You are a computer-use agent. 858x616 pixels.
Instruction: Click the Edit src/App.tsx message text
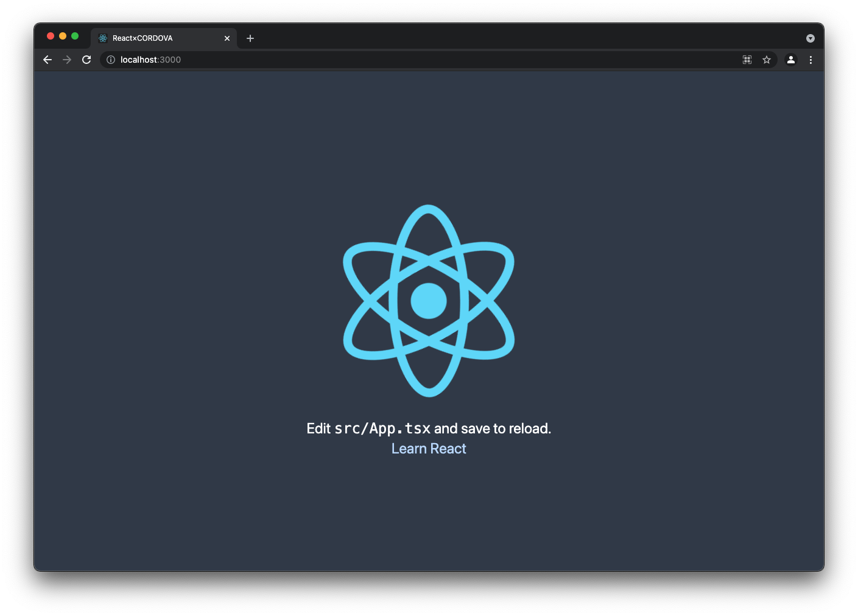click(x=428, y=428)
